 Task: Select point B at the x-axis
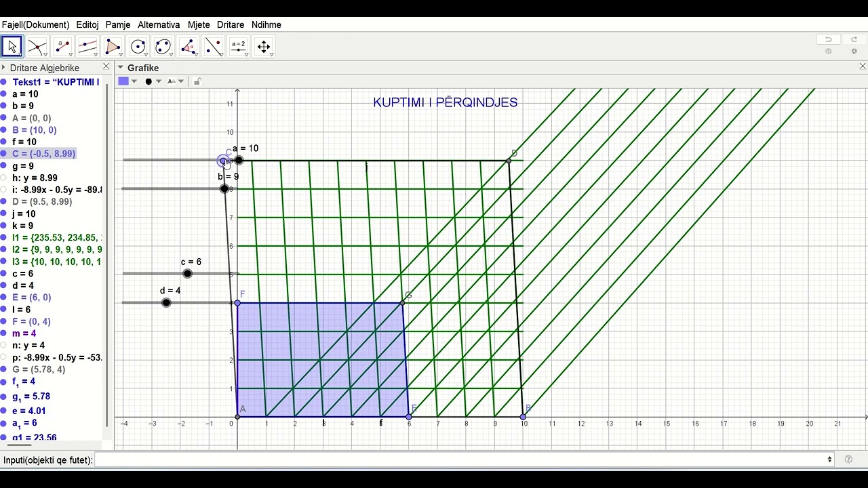click(x=523, y=416)
